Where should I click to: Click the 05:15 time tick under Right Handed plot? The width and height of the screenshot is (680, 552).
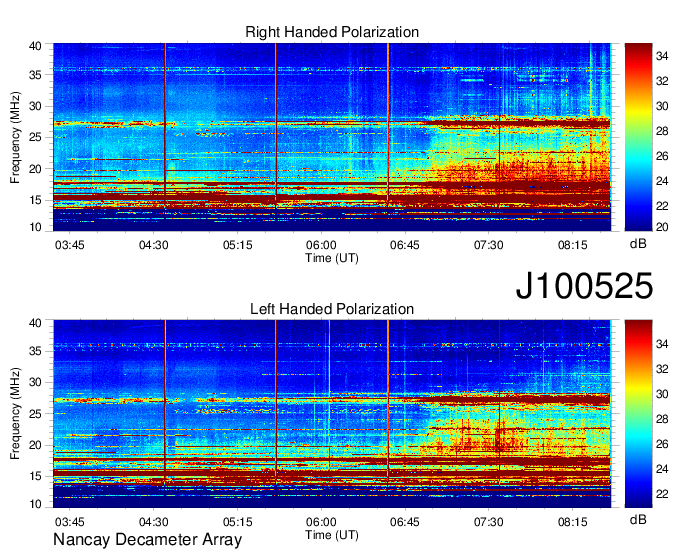[x=238, y=245]
